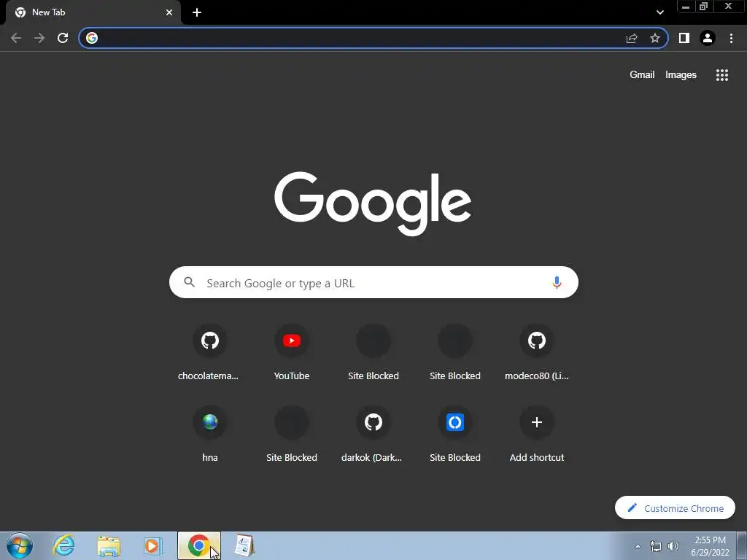Click the forward navigation arrow

39,38
